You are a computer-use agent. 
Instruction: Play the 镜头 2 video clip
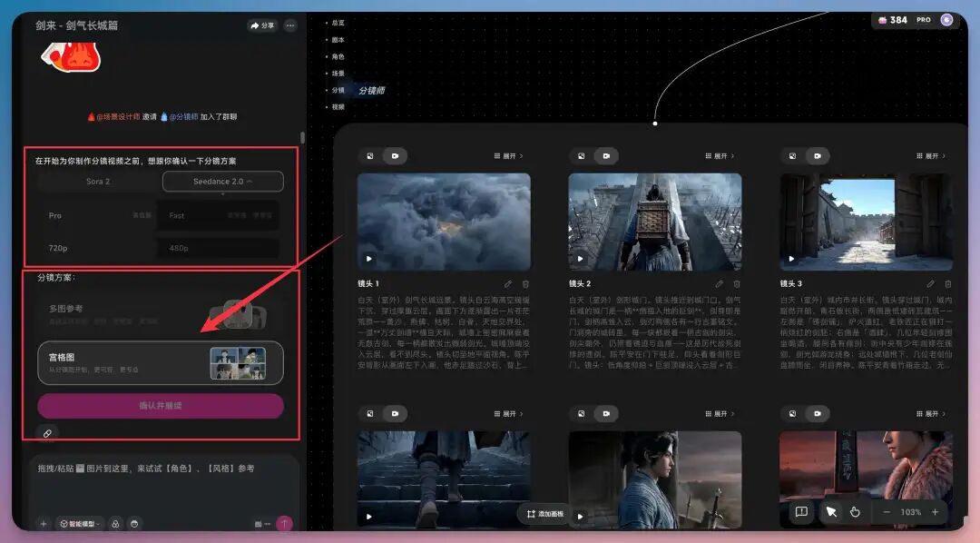580,259
